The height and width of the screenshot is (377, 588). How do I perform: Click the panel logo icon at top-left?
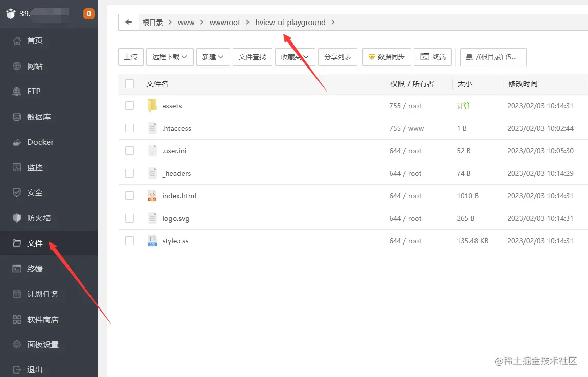tap(11, 13)
